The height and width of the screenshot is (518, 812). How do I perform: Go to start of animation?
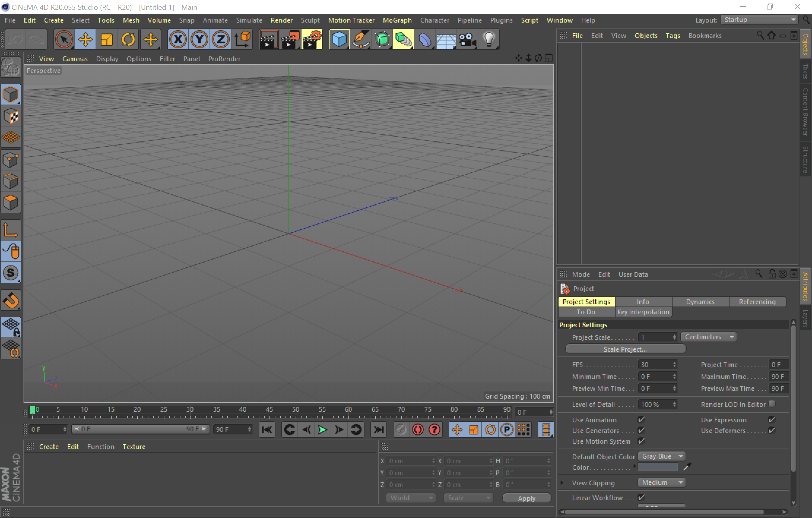click(x=267, y=429)
